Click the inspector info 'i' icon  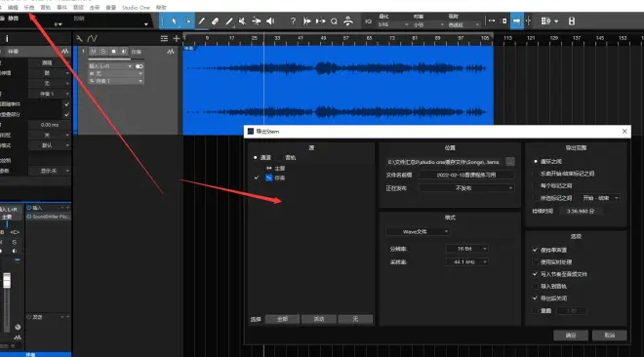(7, 39)
